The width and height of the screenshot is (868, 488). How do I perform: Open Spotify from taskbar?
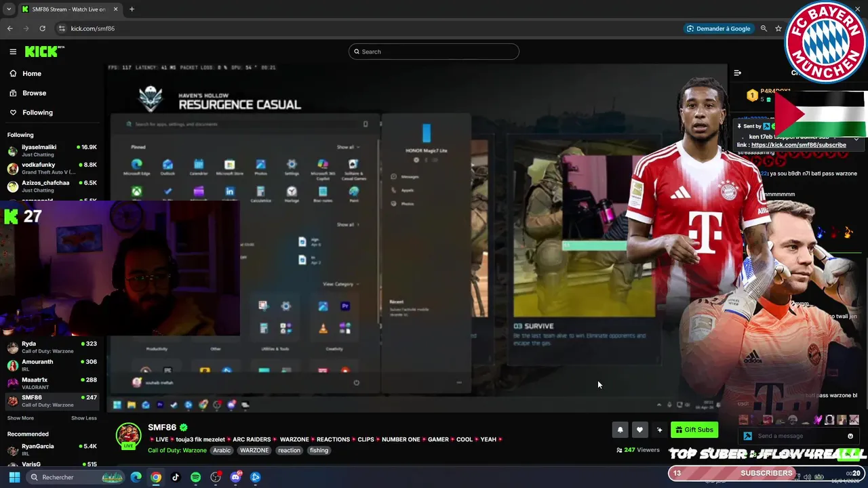point(195,477)
